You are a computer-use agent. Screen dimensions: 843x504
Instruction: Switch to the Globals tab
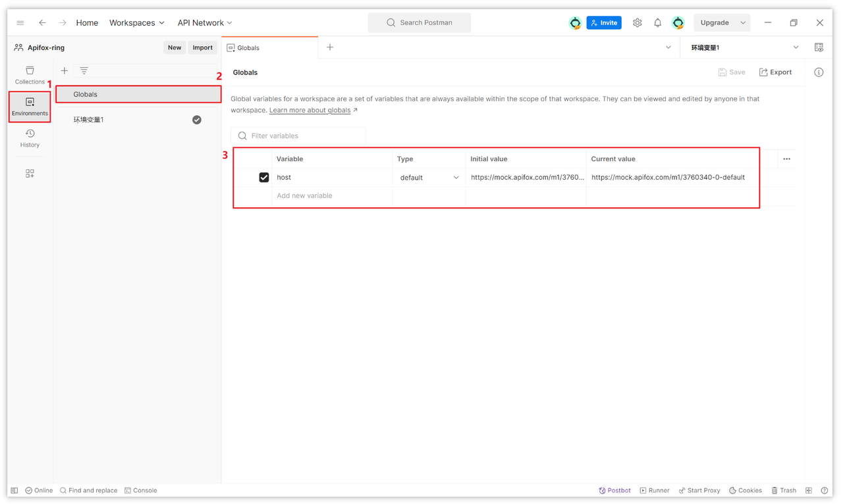270,47
